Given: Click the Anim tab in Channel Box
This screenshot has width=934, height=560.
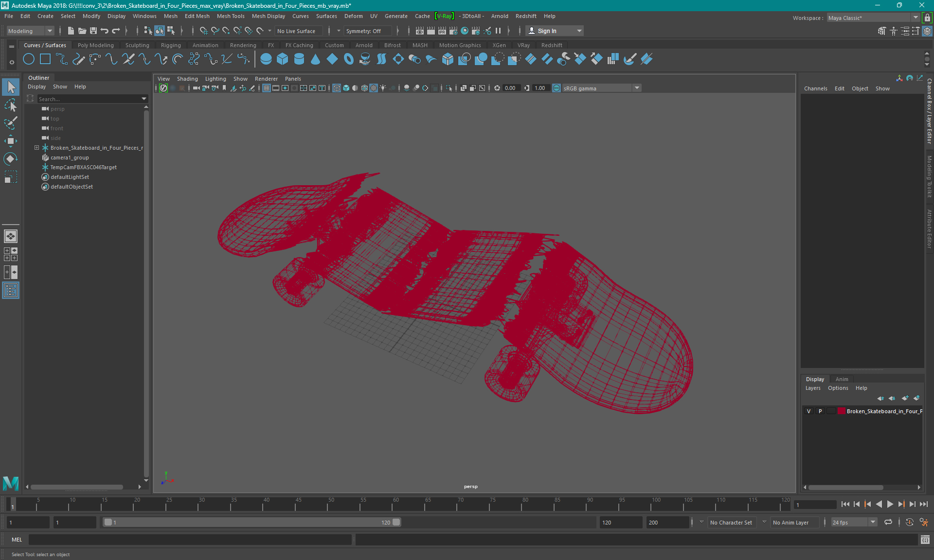Looking at the screenshot, I should point(842,379).
